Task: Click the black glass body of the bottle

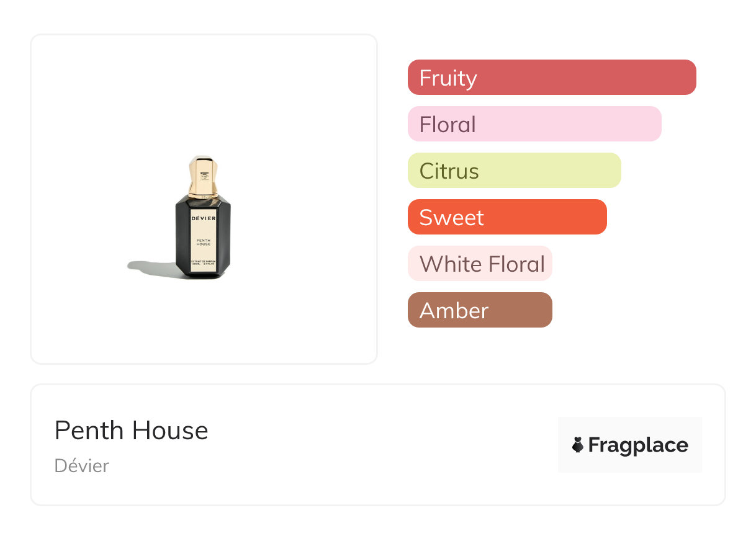Action: tap(182, 239)
